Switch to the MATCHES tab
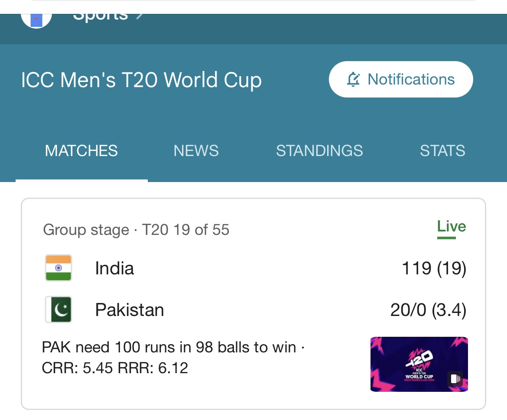Image resolution: width=507 pixels, height=420 pixels. (81, 151)
